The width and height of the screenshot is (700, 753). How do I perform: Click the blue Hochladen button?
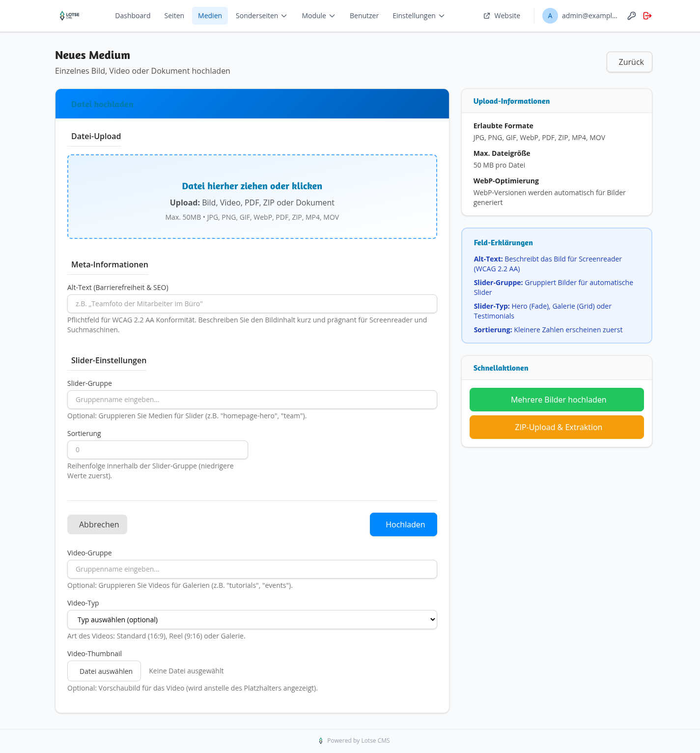click(x=403, y=524)
